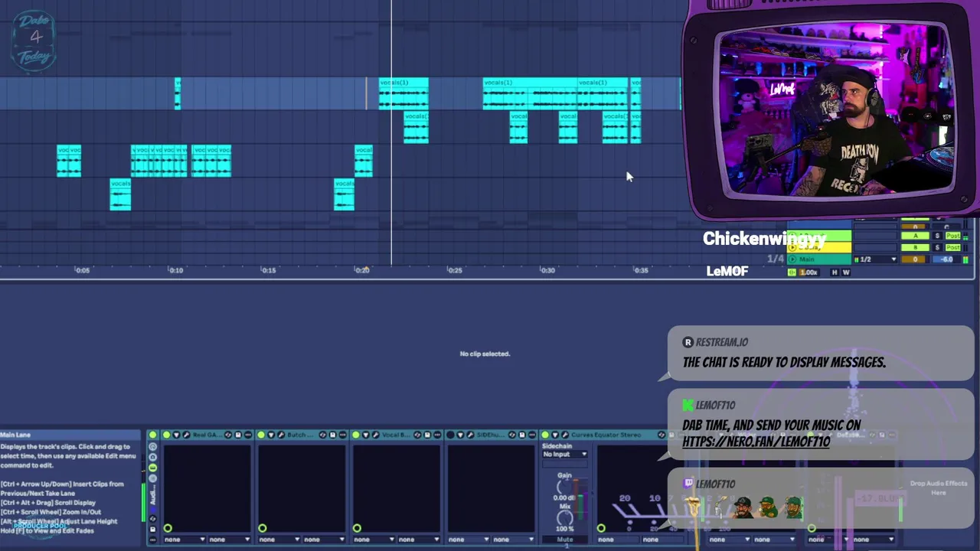Click the A send button on return track
Viewport: 980px width, 551px height.
point(916,236)
